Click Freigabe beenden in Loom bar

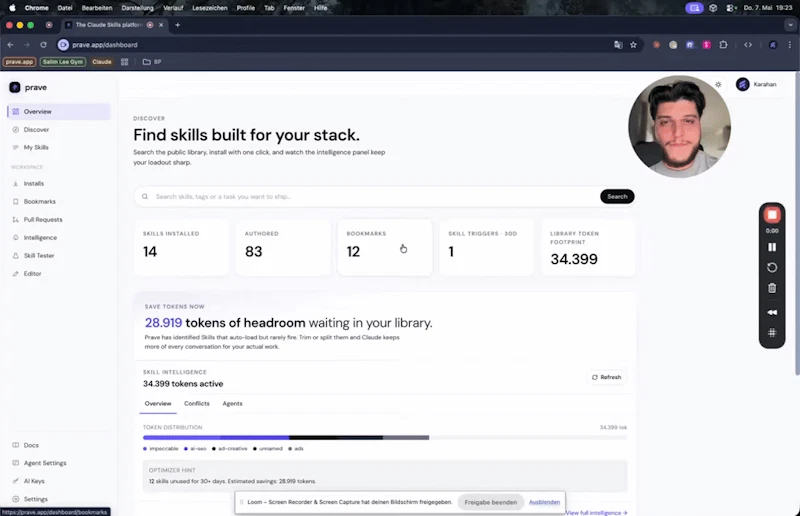[x=490, y=502]
